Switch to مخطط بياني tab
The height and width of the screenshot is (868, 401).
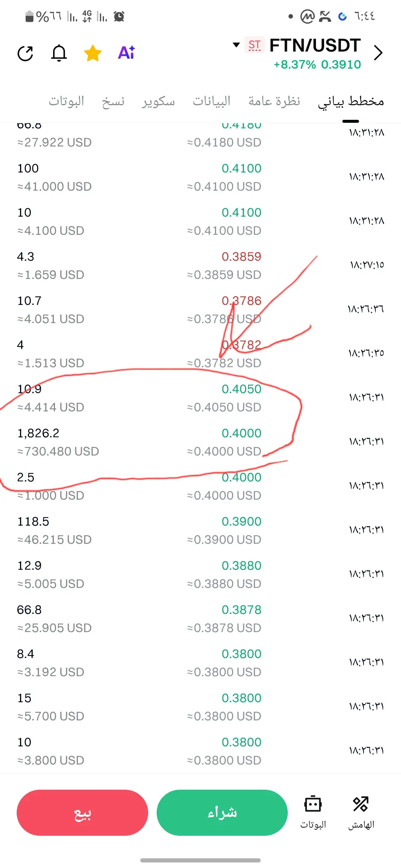(351, 101)
